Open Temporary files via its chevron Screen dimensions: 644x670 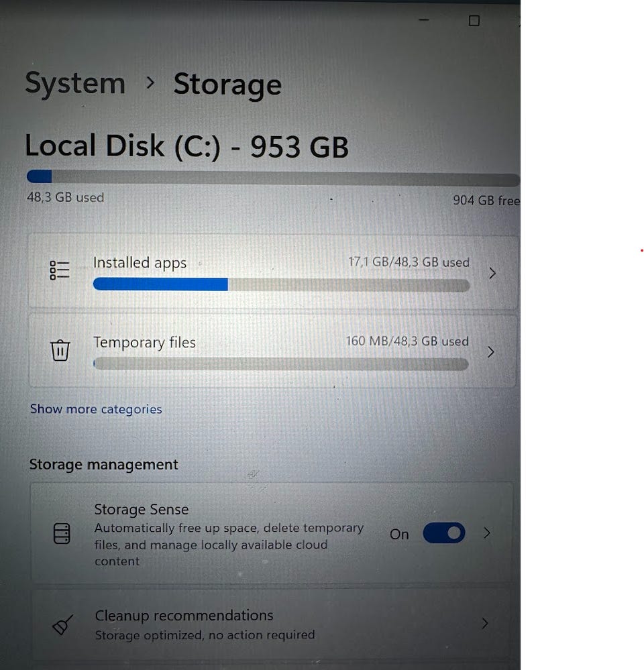[x=491, y=351]
